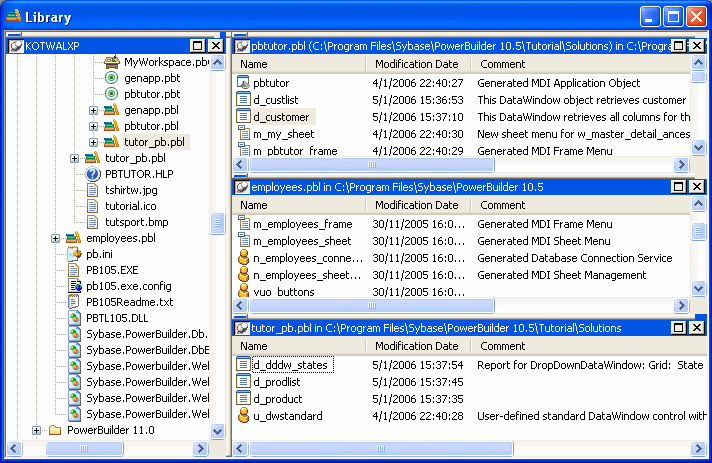Click the employees.pbl library icon in tree
The image size is (712, 463).
point(74,238)
